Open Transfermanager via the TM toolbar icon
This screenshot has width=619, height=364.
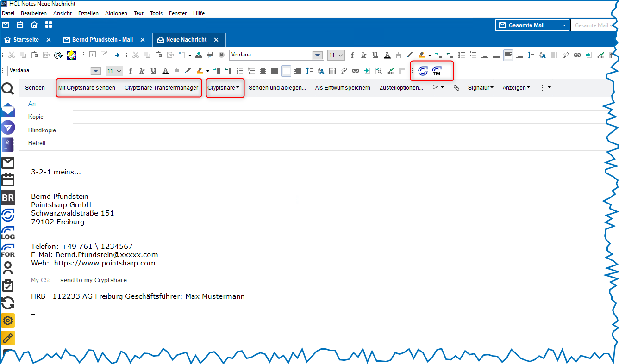coord(437,71)
